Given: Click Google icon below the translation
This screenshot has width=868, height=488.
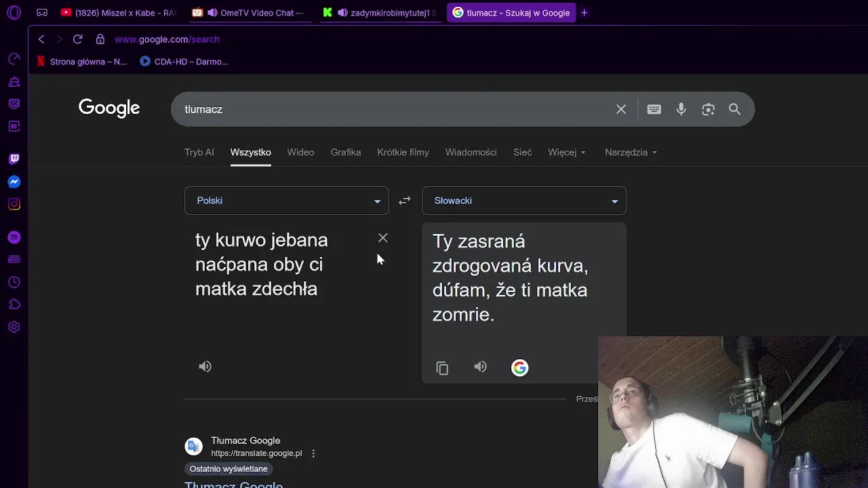Looking at the screenshot, I should [519, 367].
